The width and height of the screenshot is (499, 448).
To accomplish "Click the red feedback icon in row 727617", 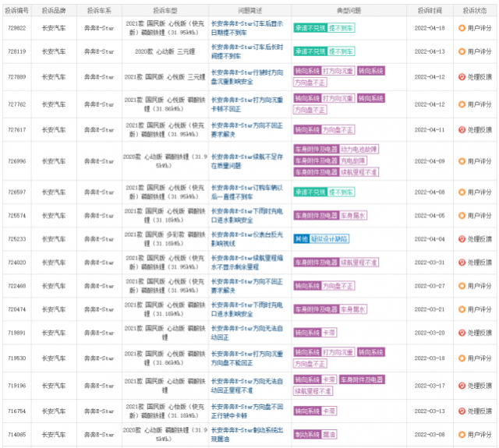I will click(x=462, y=130).
